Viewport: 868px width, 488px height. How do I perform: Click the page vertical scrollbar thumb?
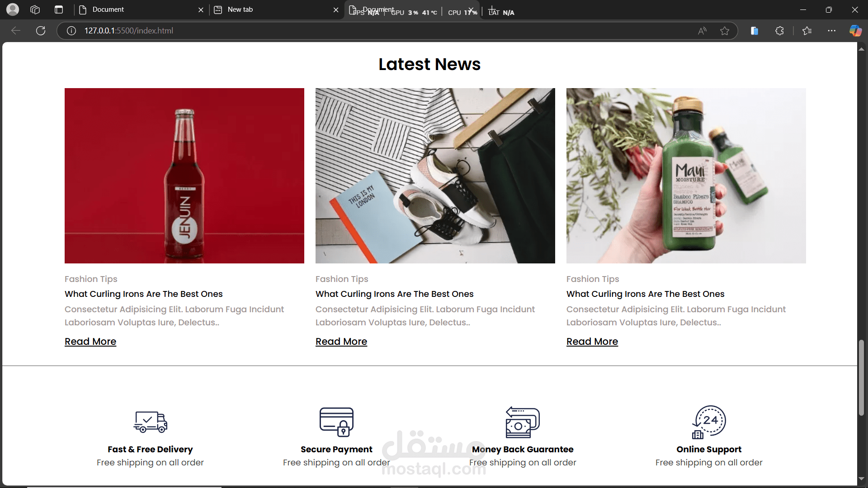[x=861, y=377]
